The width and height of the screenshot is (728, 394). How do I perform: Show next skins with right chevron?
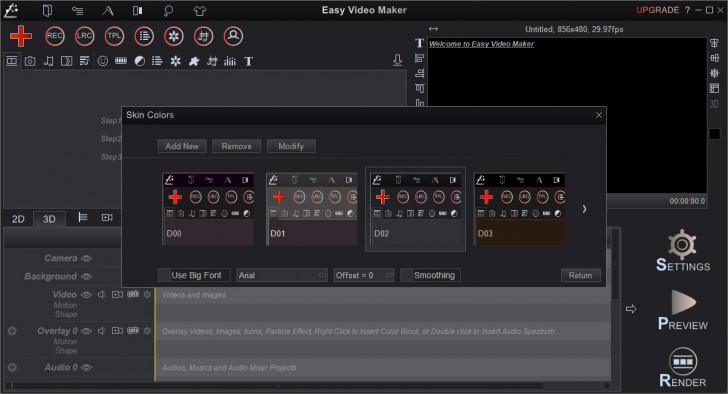584,209
